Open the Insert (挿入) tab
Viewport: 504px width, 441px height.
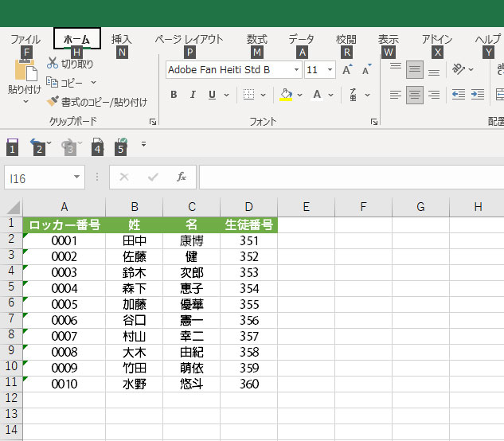pos(121,39)
